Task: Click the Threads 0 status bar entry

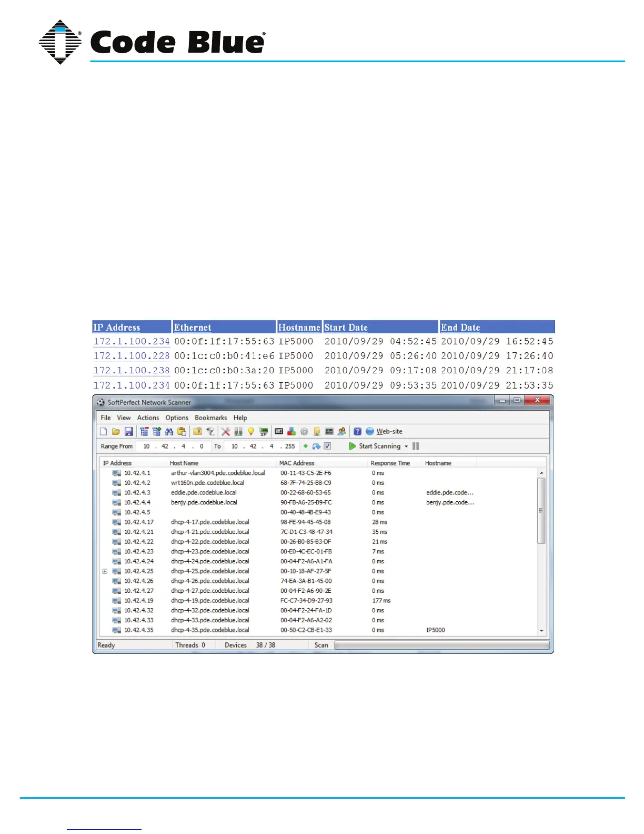Action: pos(190,645)
